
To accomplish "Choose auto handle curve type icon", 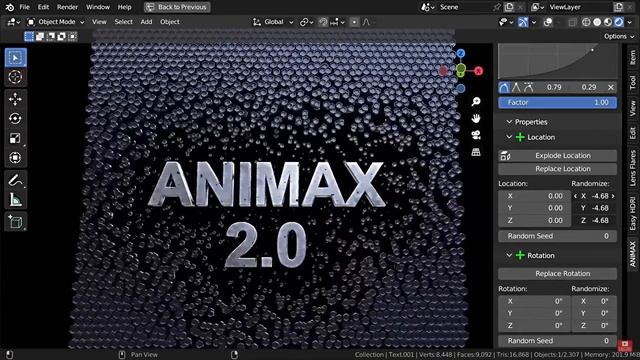I will (504, 87).
